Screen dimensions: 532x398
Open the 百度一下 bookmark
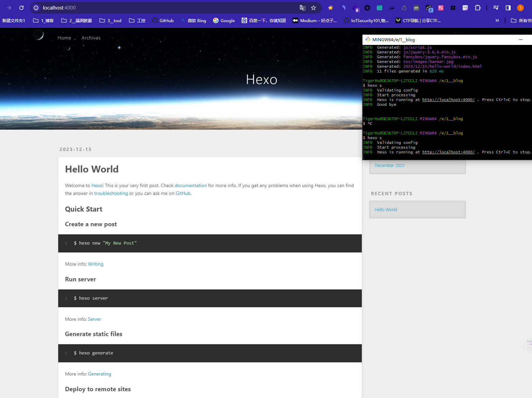(x=264, y=20)
